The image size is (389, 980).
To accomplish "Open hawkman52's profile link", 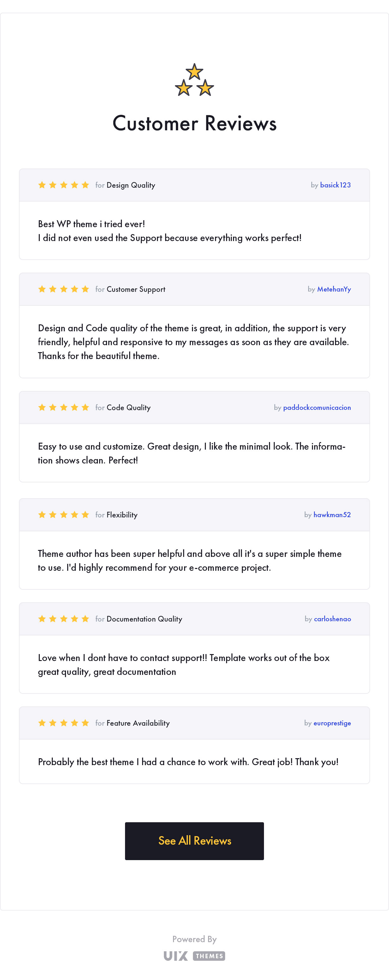I will [332, 515].
